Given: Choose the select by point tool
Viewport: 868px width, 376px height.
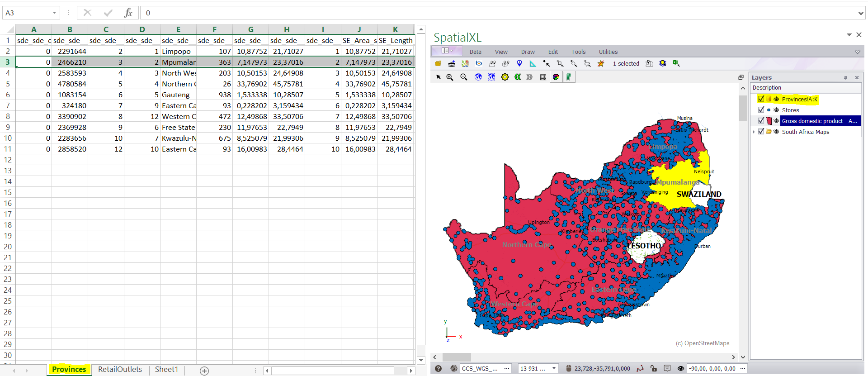Looking at the screenshot, I should [547, 64].
